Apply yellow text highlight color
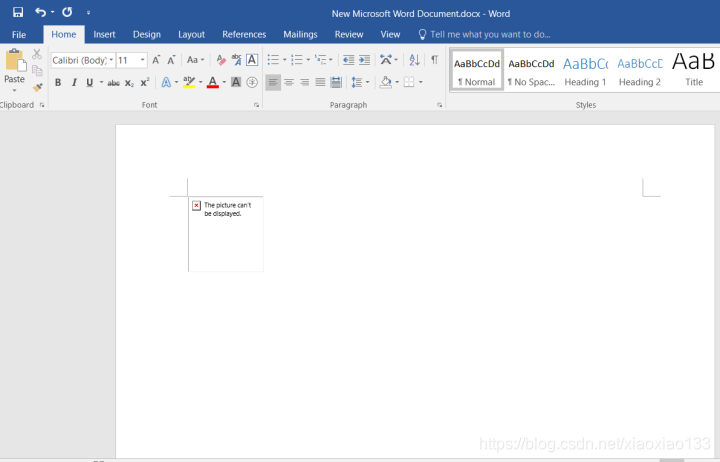 (189, 83)
